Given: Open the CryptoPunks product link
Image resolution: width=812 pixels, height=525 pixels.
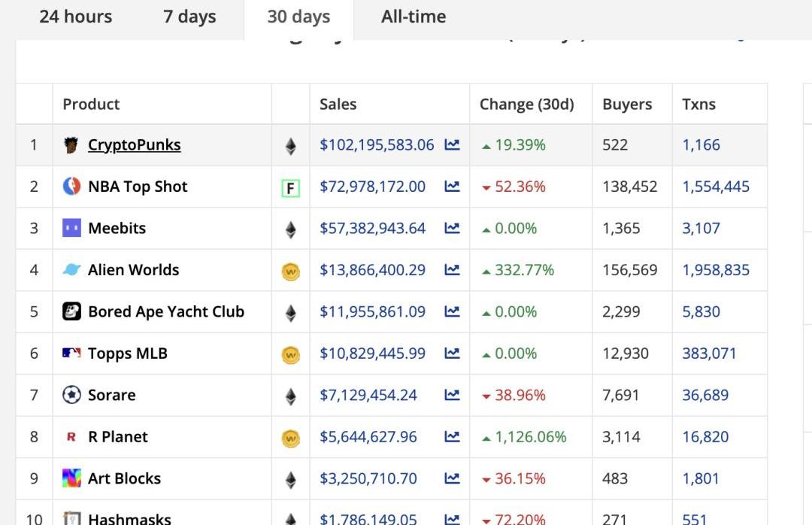Looking at the screenshot, I should click(134, 144).
